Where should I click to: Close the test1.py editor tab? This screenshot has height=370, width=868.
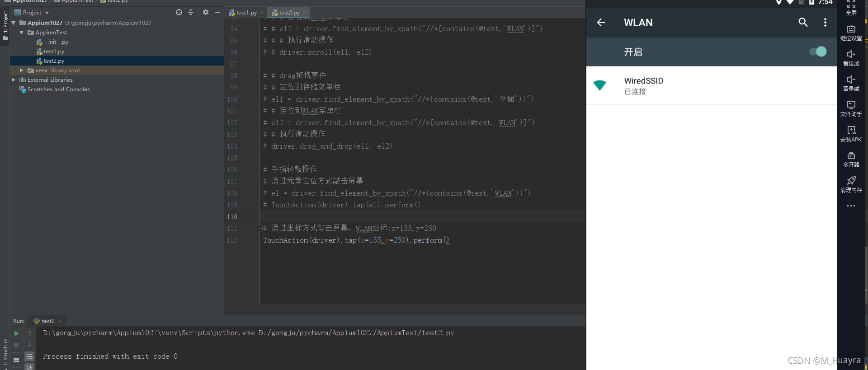[x=262, y=13]
